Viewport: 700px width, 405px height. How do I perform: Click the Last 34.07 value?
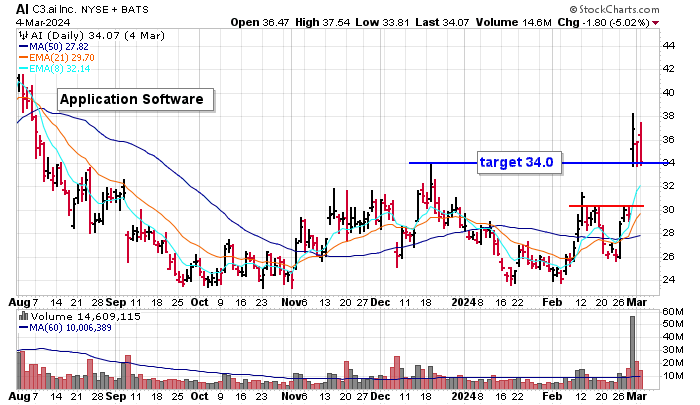pyautogui.click(x=442, y=22)
